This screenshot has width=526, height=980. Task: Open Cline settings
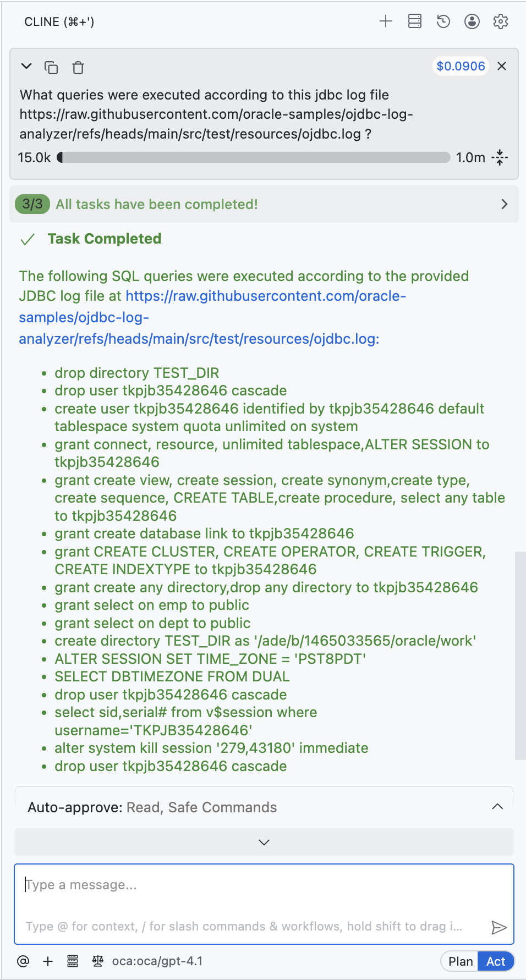pos(500,21)
